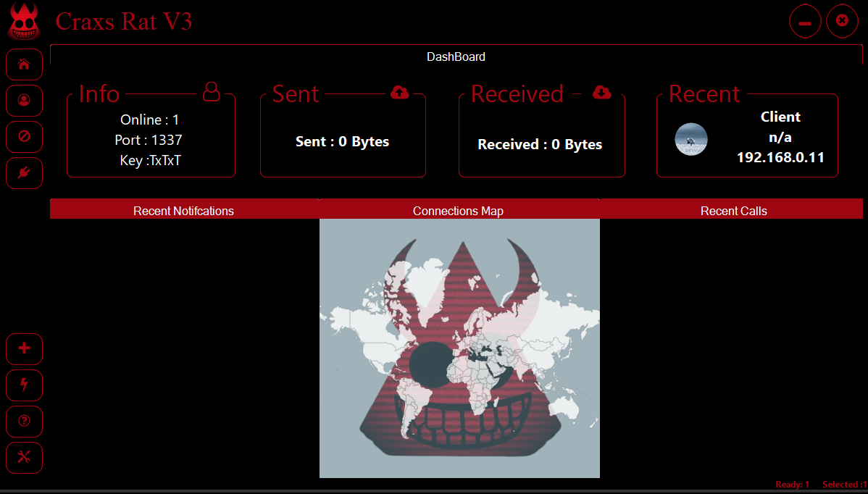Image resolution: width=868 pixels, height=494 pixels.
Task: Click the 'Online : 1' text
Action: tap(149, 120)
